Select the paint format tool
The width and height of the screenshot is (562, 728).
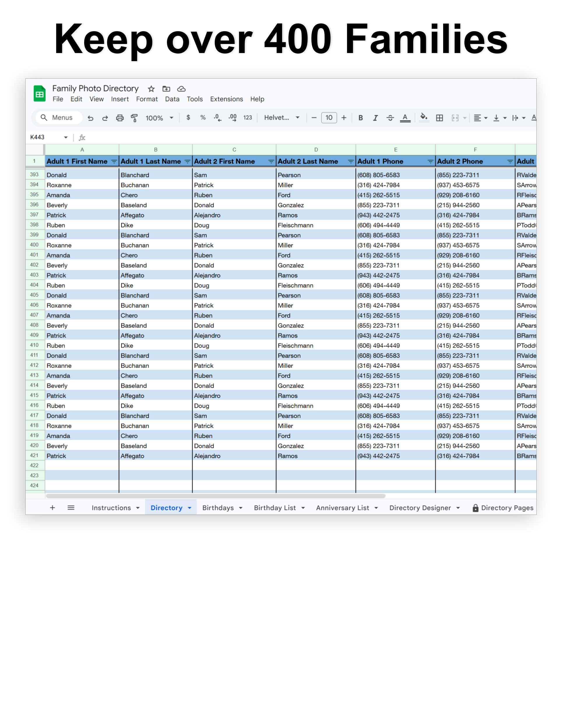point(134,118)
